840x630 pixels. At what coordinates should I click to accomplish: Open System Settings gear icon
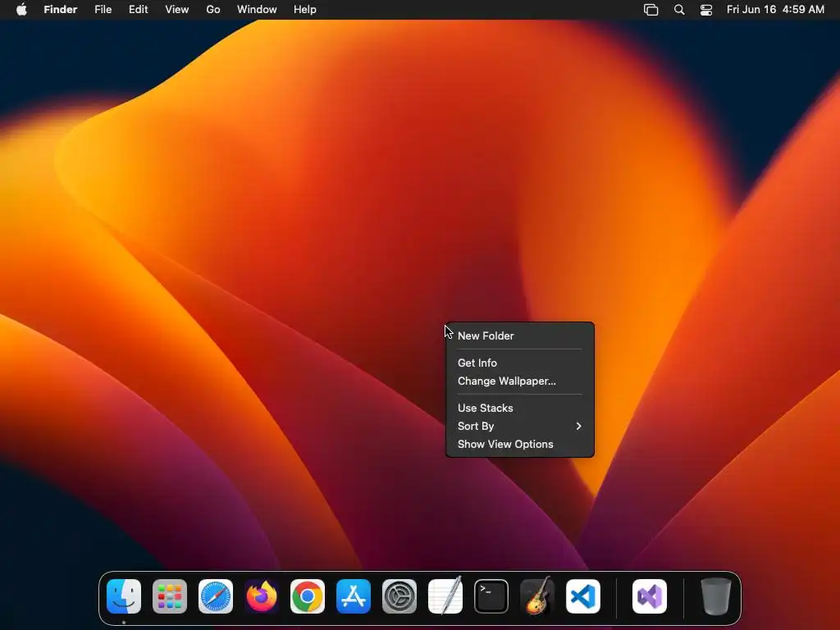tap(399, 596)
